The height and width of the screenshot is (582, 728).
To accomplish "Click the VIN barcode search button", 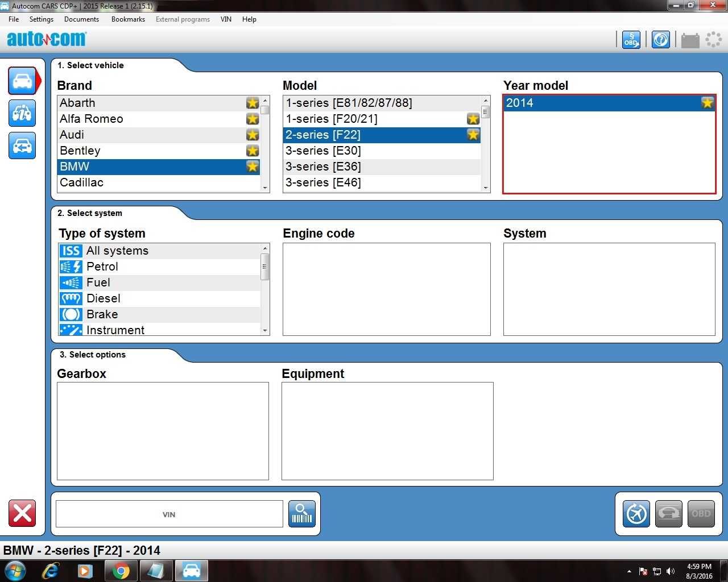I will point(302,514).
